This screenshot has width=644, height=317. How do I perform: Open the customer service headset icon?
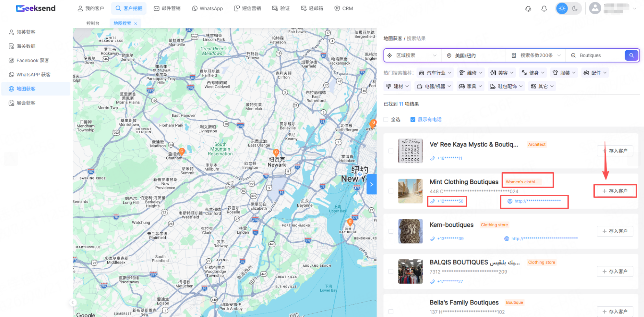[528, 9]
